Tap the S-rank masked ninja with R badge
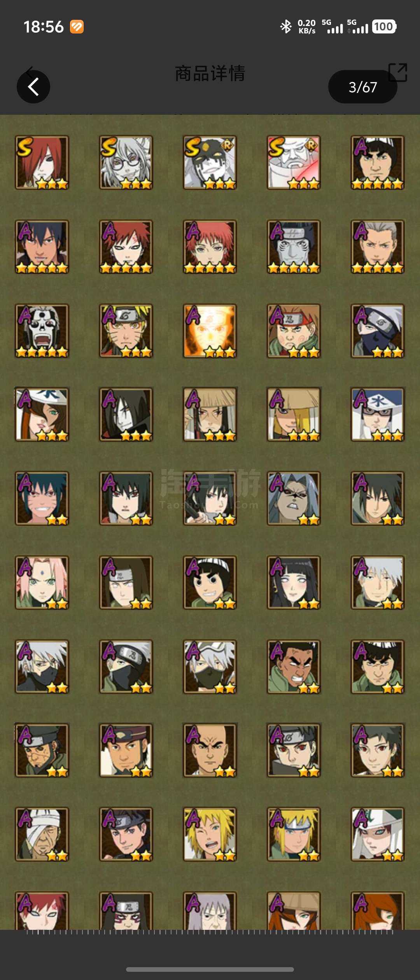 (210, 163)
